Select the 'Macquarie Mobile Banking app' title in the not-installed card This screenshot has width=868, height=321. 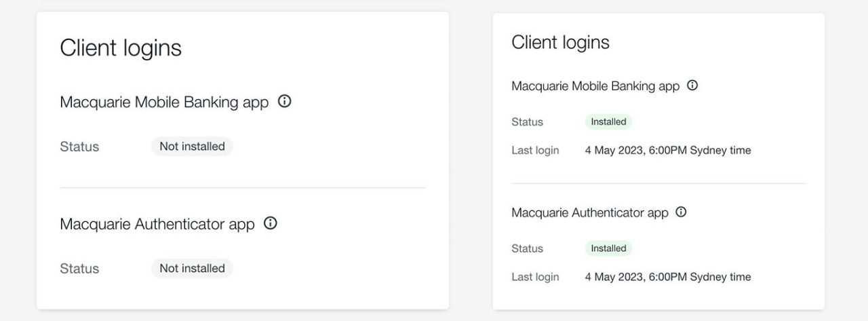click(164, 102)
